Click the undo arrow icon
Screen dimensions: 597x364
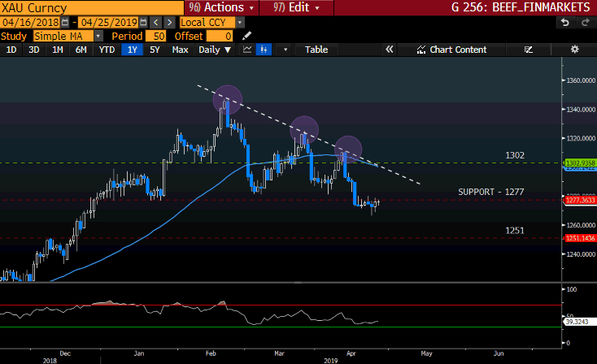(x=565, y=23)
